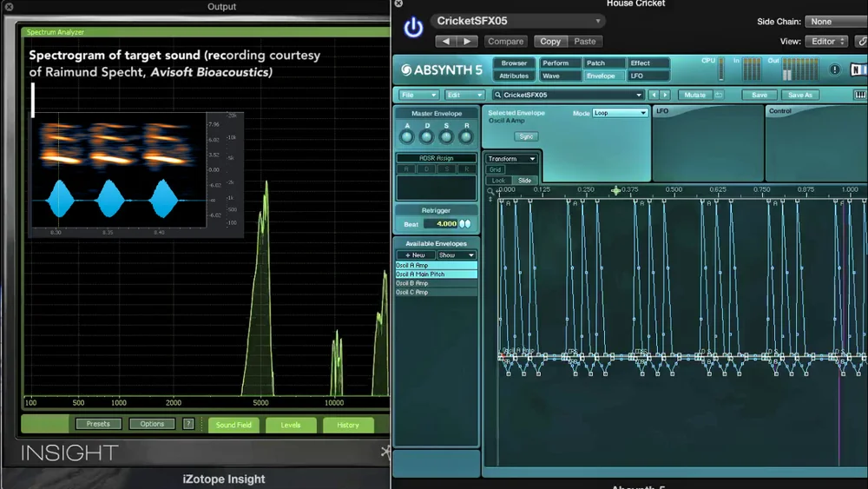The image size is (868, 489).
Task: Toggle ADSR Assign A button
Action: tap(406, 169)
